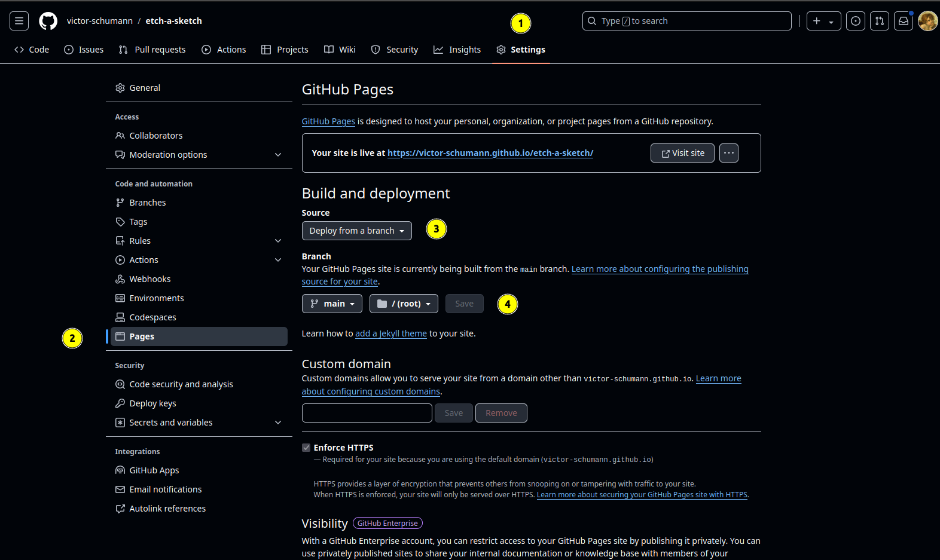
Task: Open the create new plus menu
Action: tap(823, 21)
